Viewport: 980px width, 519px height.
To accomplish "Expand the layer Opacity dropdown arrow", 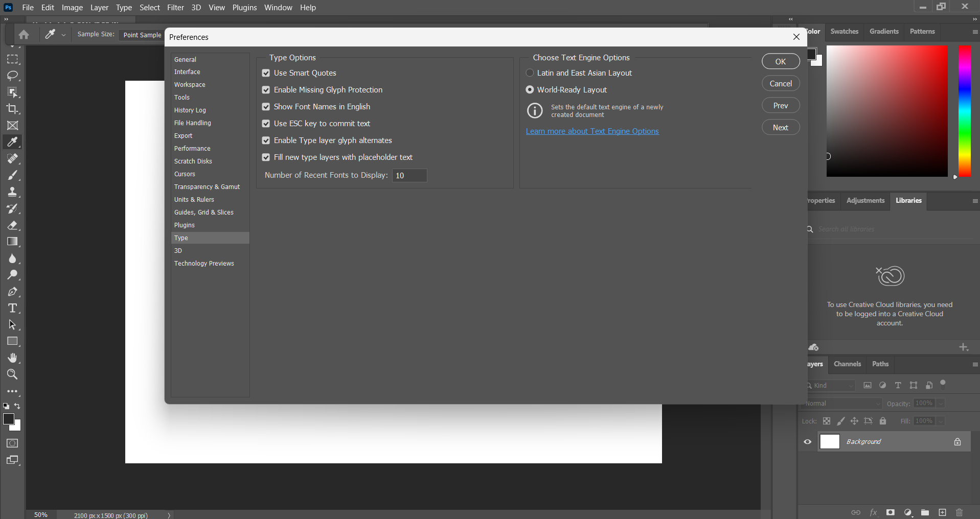I will (941, 404).
